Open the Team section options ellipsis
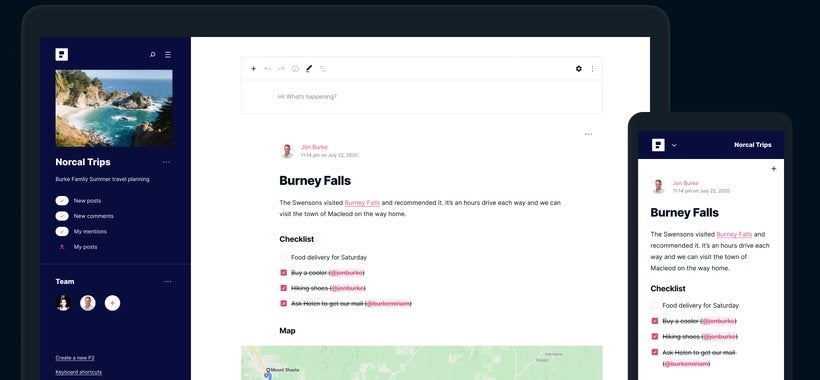The width and height of the screenshot is (820, 380). coord(168,281)
